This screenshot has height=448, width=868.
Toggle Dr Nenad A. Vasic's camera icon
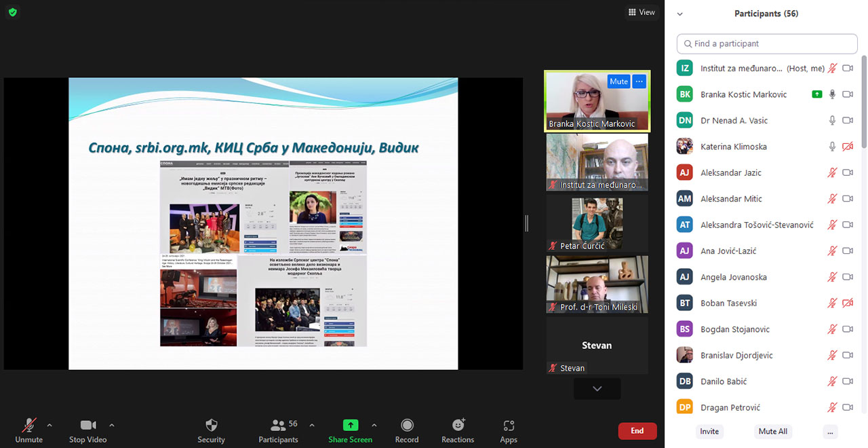[848, 120]
